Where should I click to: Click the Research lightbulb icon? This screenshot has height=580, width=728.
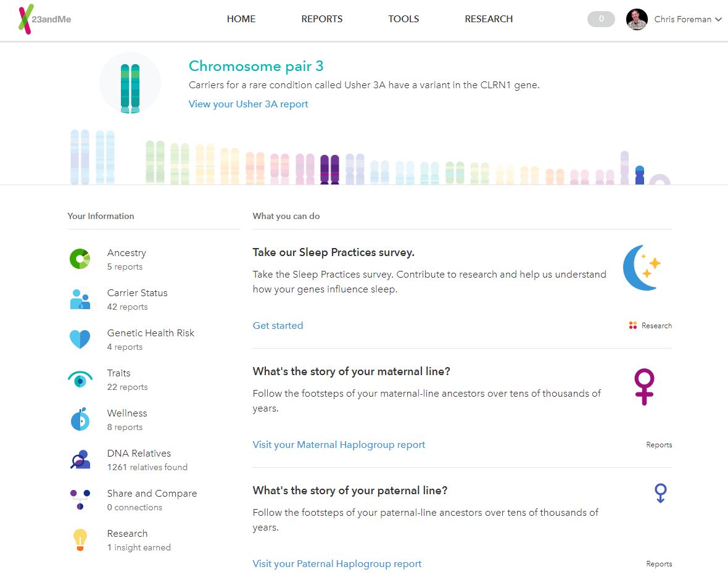(x=80, y=539)
